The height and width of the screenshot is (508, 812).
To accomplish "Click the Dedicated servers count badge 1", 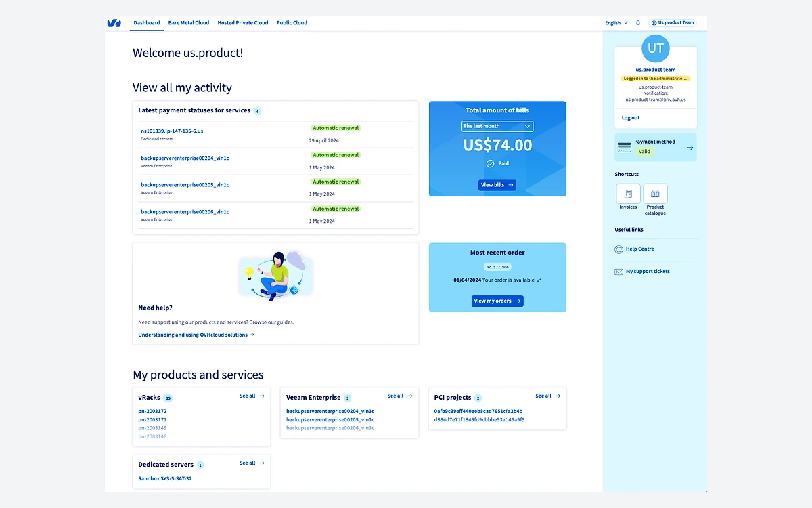I will pos(200,465).
